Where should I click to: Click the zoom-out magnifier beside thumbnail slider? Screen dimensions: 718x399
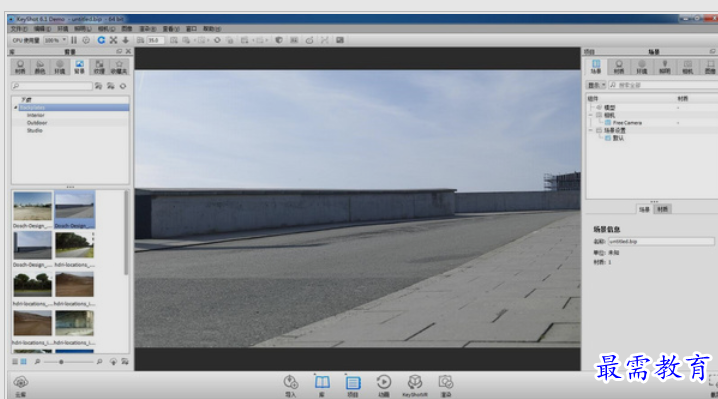[38, 361]
